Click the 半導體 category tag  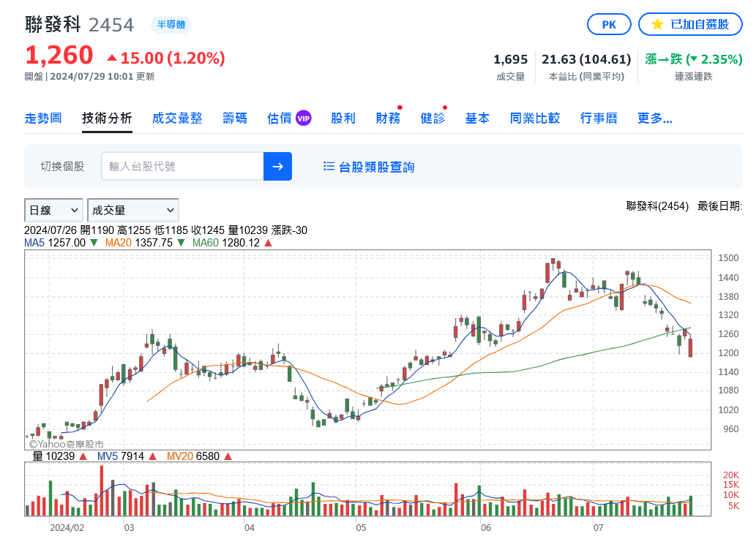171,24
